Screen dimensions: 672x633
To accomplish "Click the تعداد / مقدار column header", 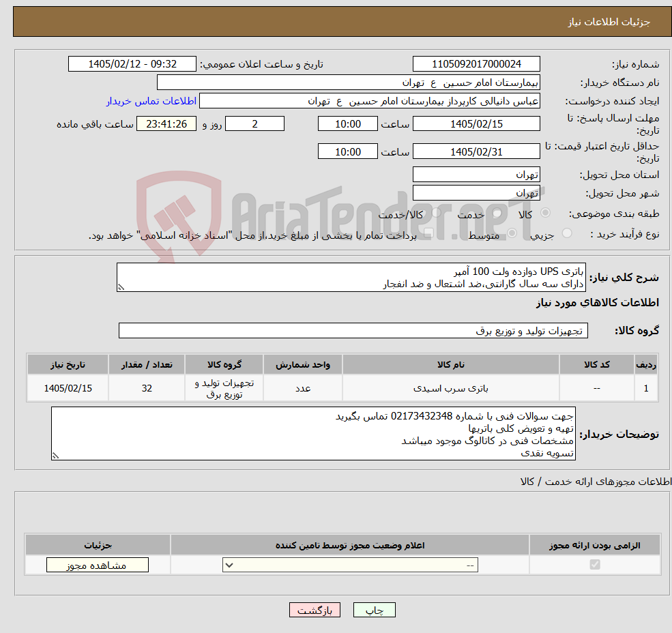I will pyautogui.click(x=147, y=365).
